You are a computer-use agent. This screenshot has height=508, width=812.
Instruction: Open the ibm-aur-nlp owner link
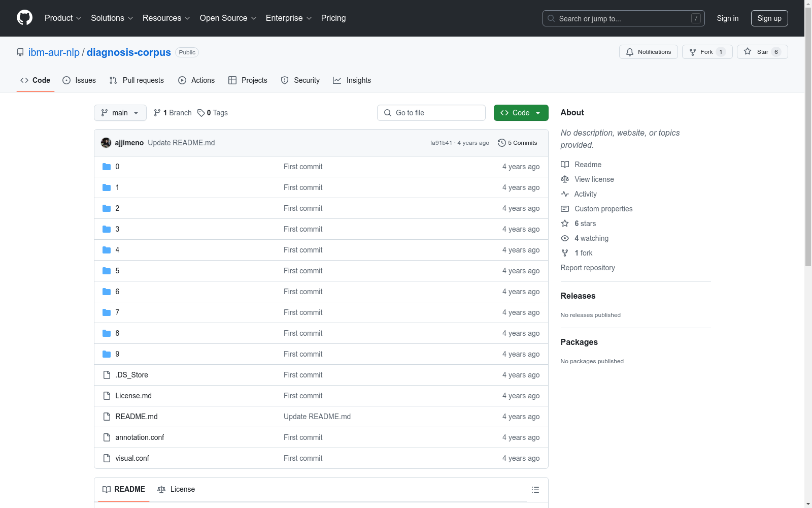(x=54, y=52)
